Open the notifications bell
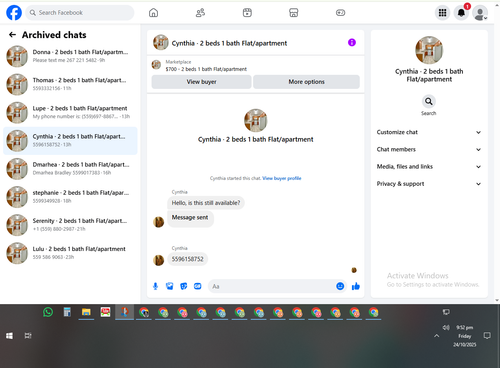 [x=461, y=13]
